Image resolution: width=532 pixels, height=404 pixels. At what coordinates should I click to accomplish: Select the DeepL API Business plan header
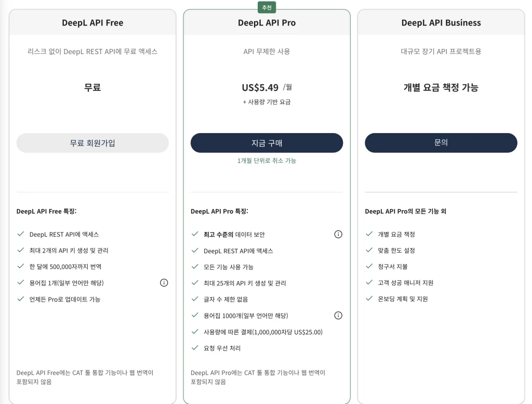pyautogui.click(x=441, y=23)
